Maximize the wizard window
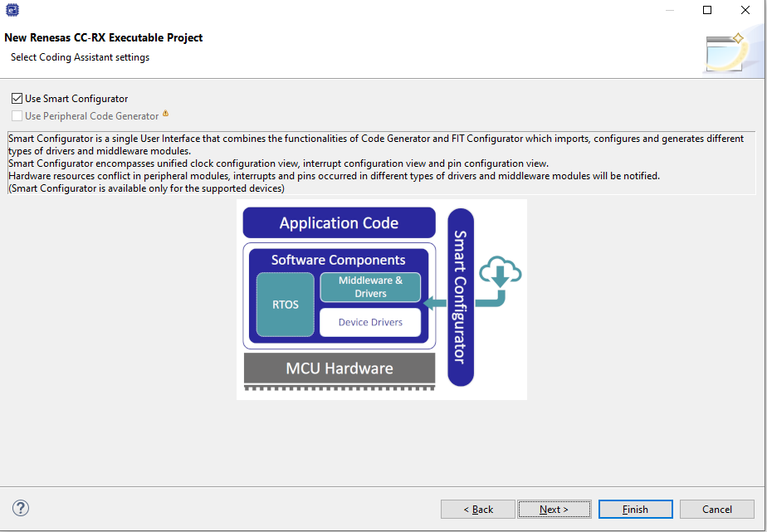Viewport: 767px width, 532px height. tap(707, 10)
